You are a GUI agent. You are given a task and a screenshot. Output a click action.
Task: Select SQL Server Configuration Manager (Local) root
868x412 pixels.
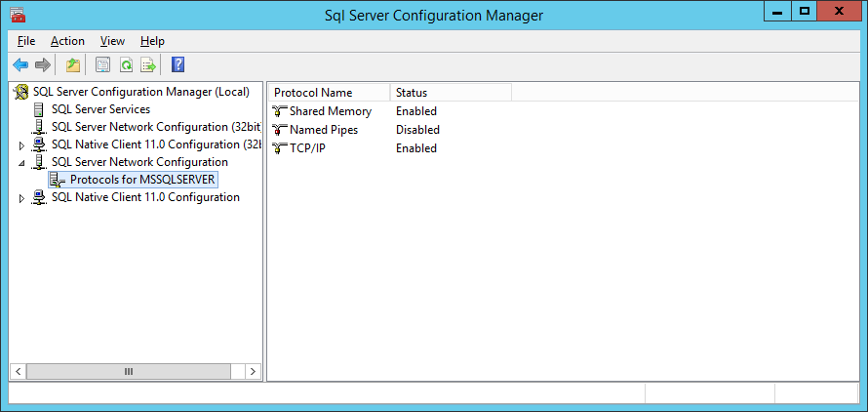click(141, 92)
